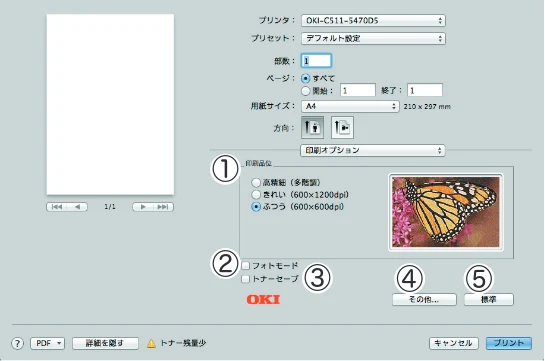Open the PDF dropdown menu
This screenshot has height=361, width=545.
pos(47,343)
